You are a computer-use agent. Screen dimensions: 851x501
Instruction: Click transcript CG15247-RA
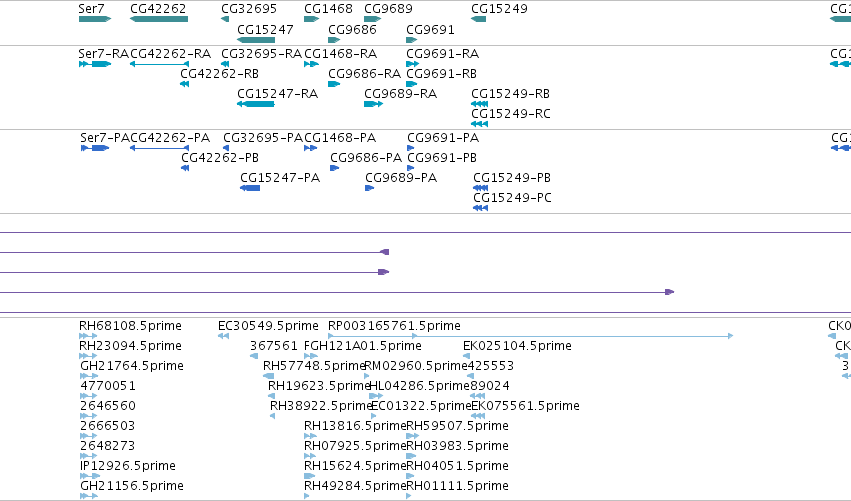point(277,94)
